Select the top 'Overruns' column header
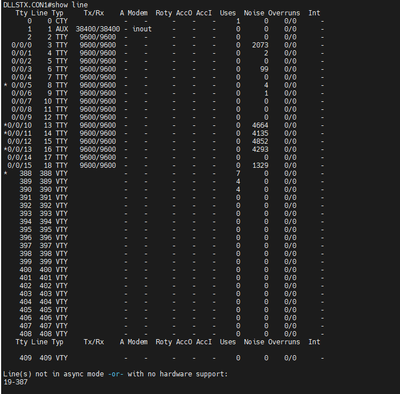This screenshot has height=394, width=400. coord(284,13)
